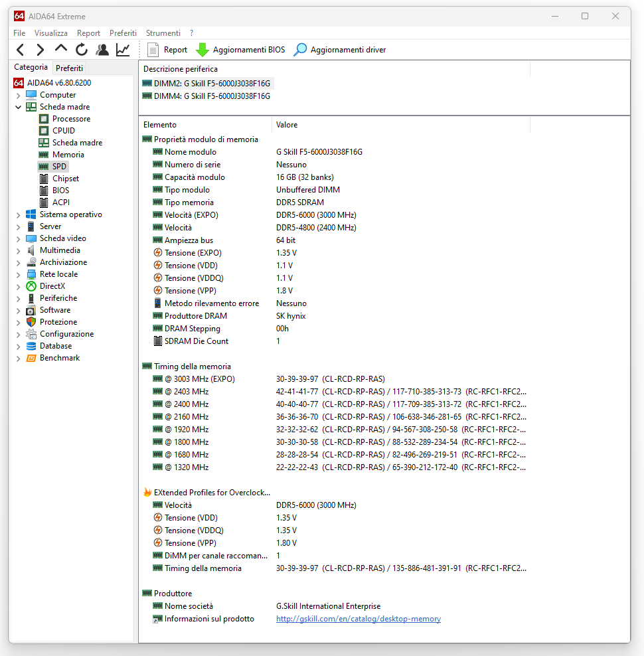Click the driver update magnifier icon
This screenshot has width=644, height=656.
pos(300,50)
